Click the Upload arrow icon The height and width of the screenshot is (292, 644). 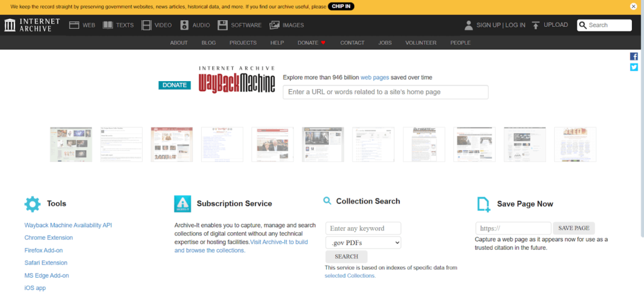(x=536, y=25)
